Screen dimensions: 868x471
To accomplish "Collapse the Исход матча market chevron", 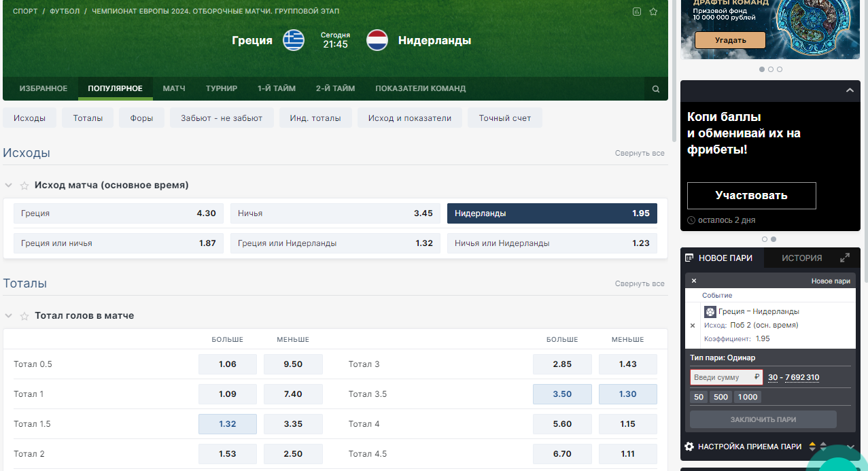I will [x=9, y=186].
